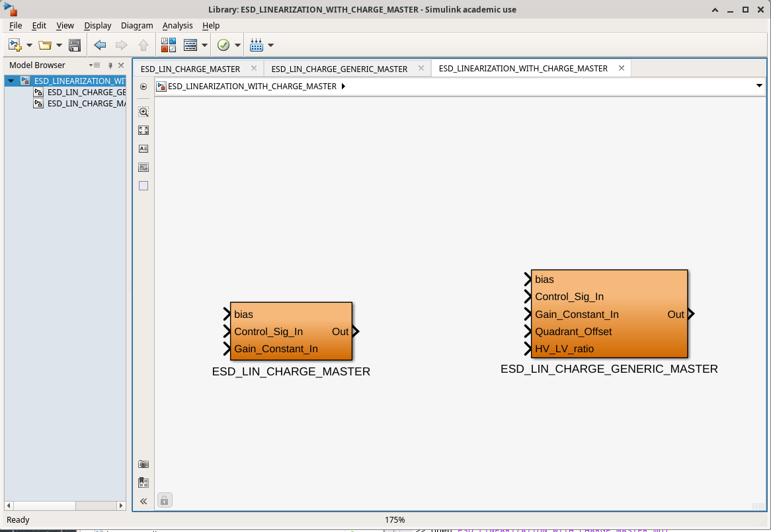Close the ESD_LIN_CHARGE_MASTER tab
This screenshot has width=771, height=532.
click(x=254, y=68)
